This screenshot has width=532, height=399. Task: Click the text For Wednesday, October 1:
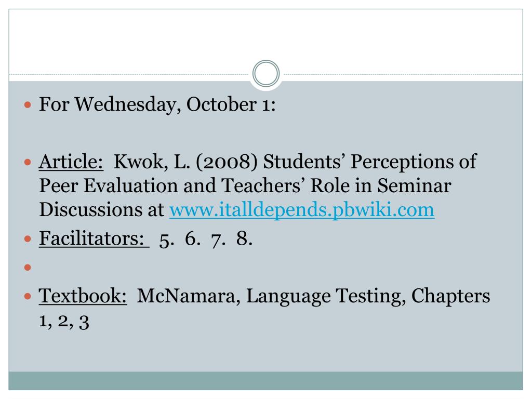point(157,104)
